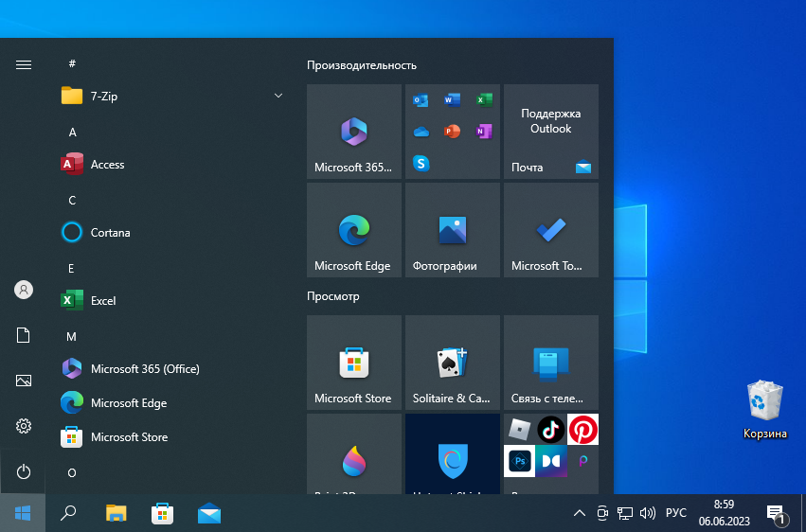Open OneNote in the Office tile folder
Screen dimensions: 806x532
click(x=483, y=132)
